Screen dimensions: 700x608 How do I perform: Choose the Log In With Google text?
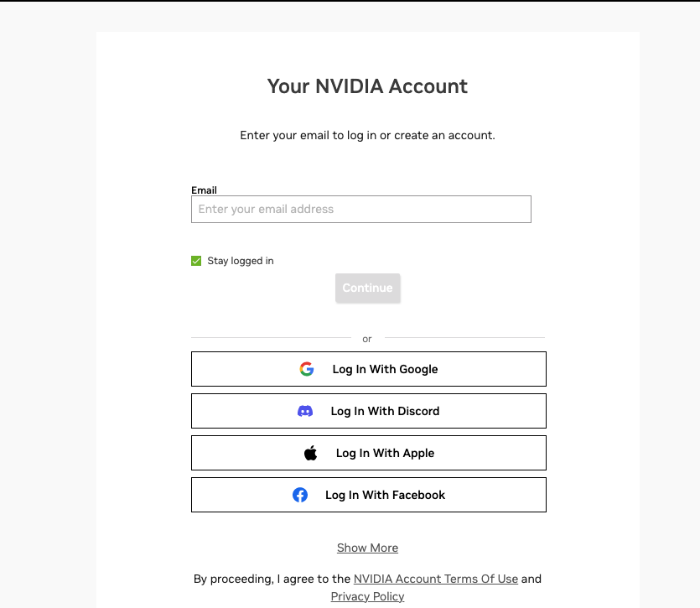[385, 369]
